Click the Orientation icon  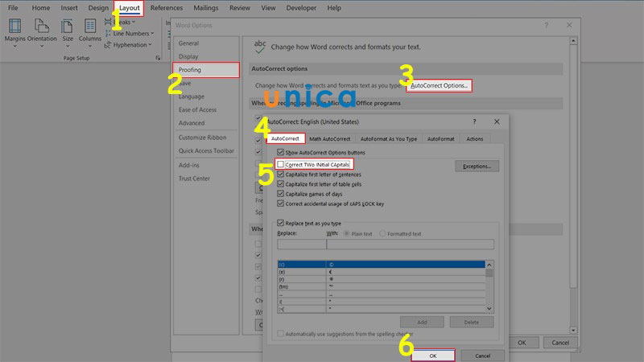pos(42,32)
